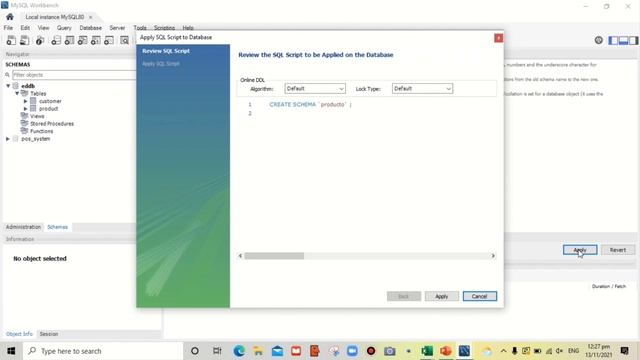Open the Algorithm dropdown
The height and width of the screenshot is (360, 640).
[315, 89]
